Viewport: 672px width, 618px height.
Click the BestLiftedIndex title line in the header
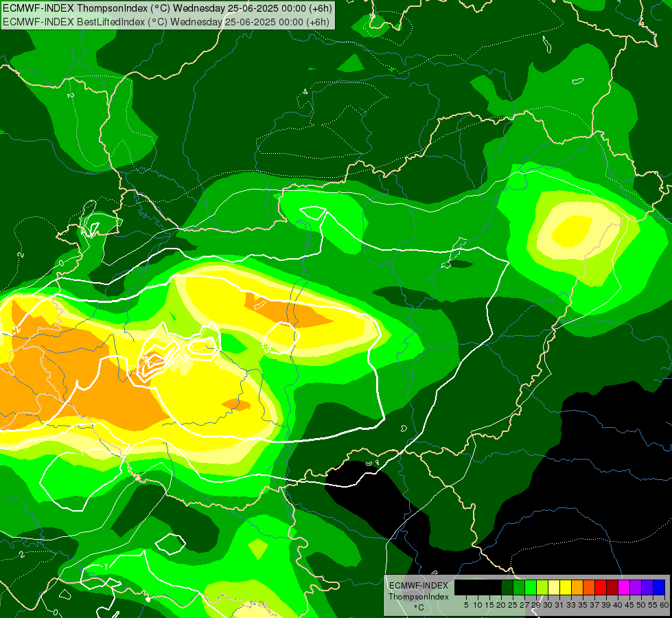[x=166, y=22]
